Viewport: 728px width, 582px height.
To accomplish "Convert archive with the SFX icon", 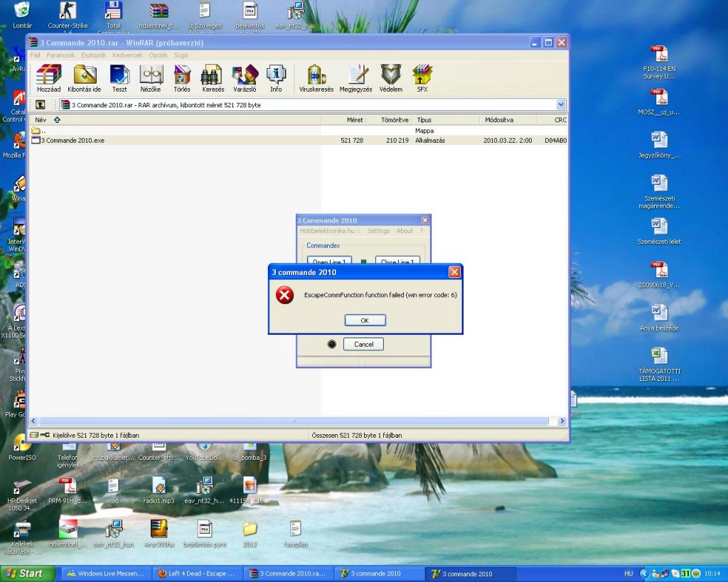I will (422, 78).
